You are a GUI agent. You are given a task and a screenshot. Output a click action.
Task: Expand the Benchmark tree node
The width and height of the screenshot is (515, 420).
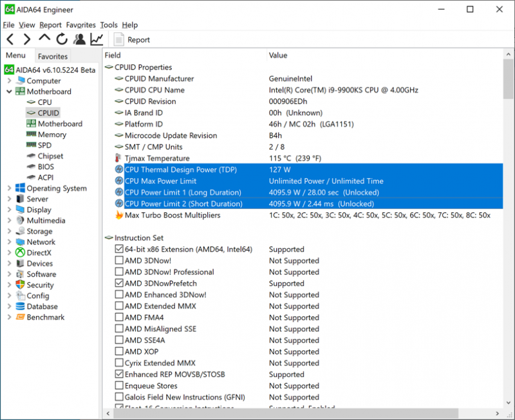[9, 317]
